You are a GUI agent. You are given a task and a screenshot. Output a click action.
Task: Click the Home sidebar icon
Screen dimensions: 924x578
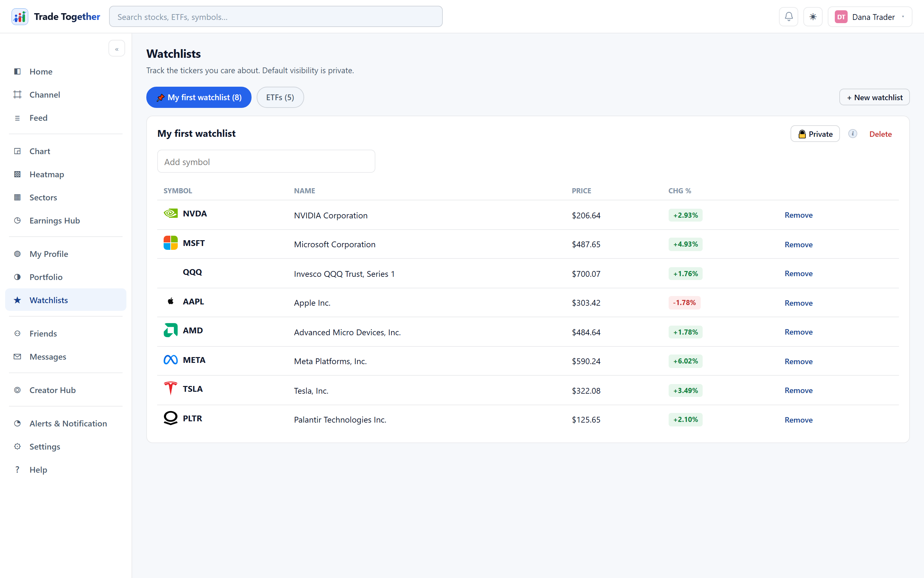tap(18, 72)
